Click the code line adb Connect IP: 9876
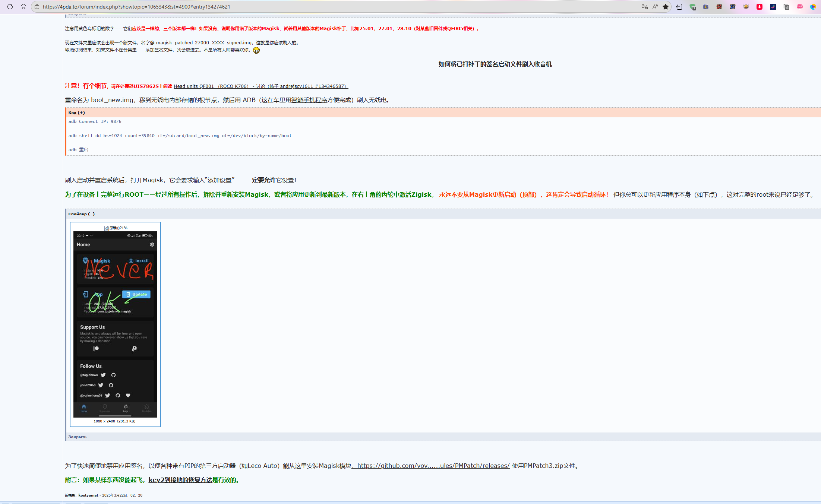The image size is (821, 504). pos(95,121)
